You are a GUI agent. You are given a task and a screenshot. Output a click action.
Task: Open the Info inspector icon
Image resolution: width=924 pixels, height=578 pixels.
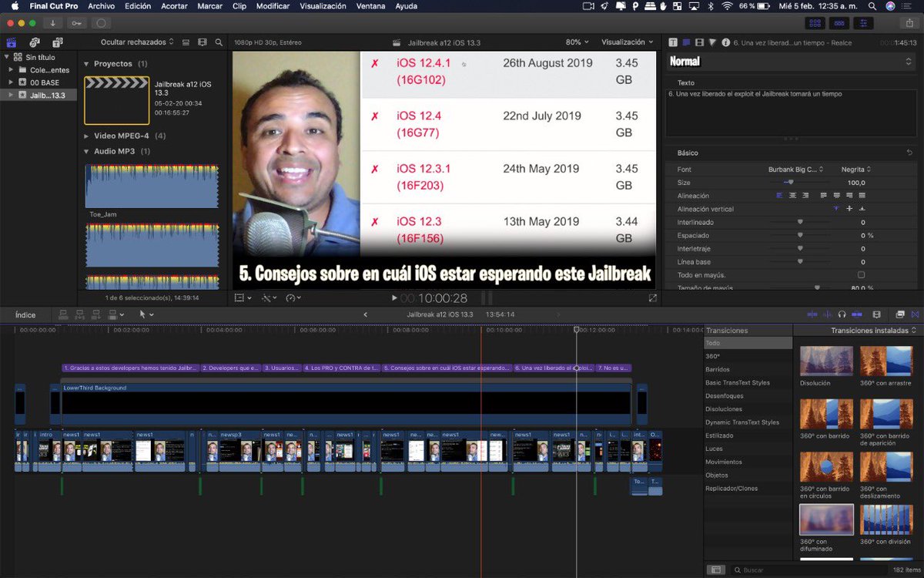pos(725,42)
